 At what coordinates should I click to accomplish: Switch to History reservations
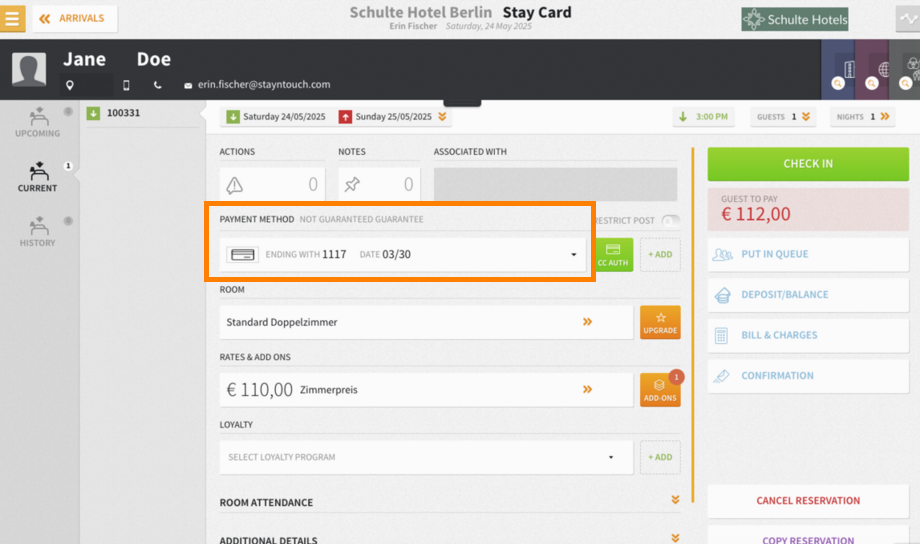point(38,232)
